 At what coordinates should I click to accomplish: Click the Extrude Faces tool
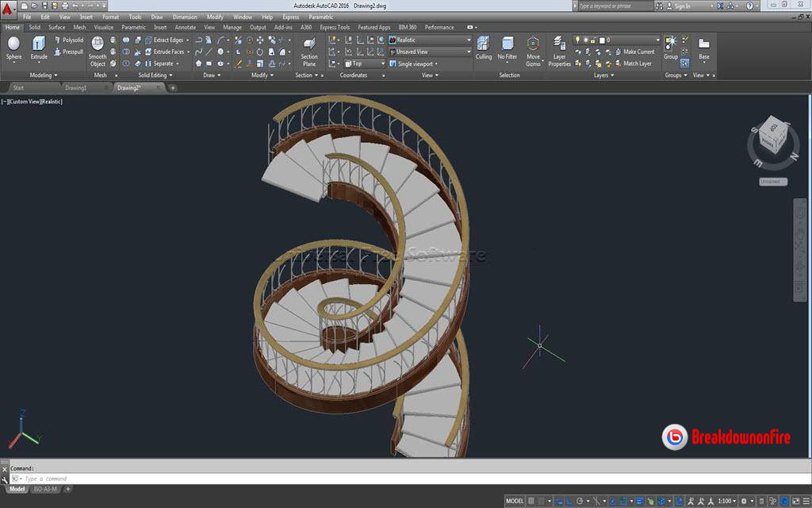165,52
